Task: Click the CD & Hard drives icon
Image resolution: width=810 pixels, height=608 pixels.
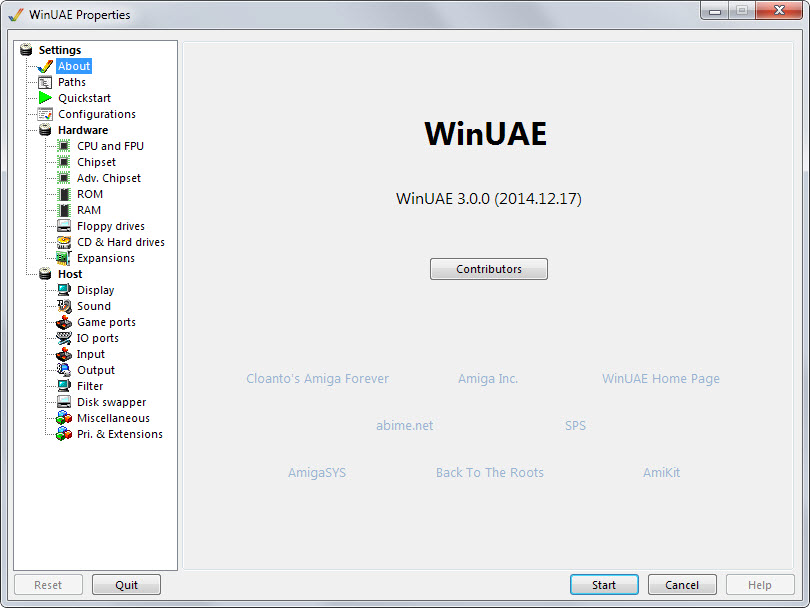Action: [x=64, y=242]
